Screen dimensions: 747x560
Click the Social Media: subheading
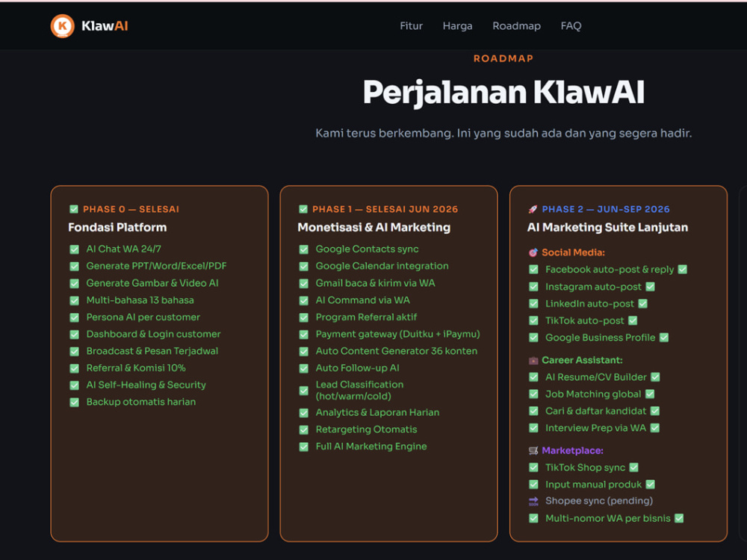(573, 252)
